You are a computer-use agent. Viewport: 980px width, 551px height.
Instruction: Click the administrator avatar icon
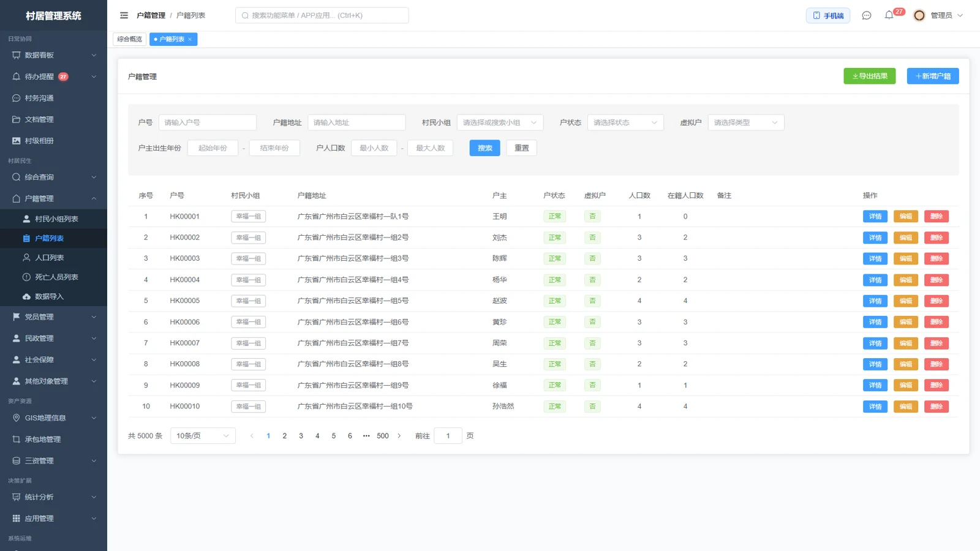pos(919,15)
